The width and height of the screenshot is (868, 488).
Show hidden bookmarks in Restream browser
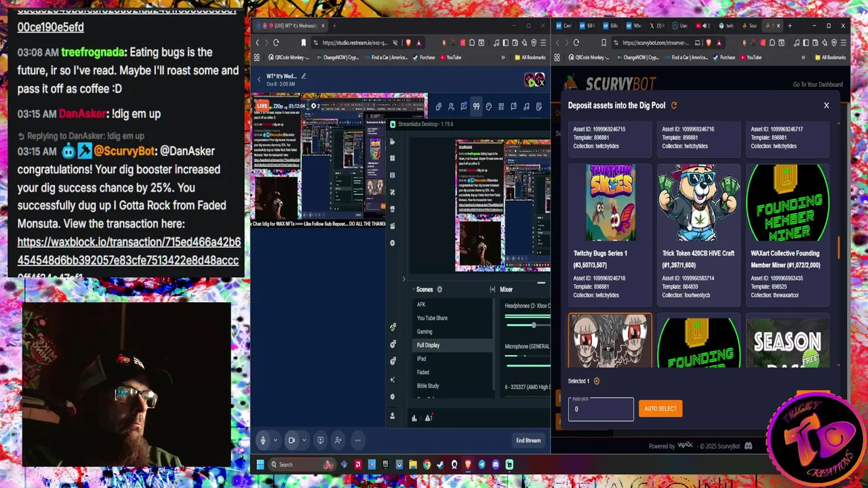tap(502, 58)
